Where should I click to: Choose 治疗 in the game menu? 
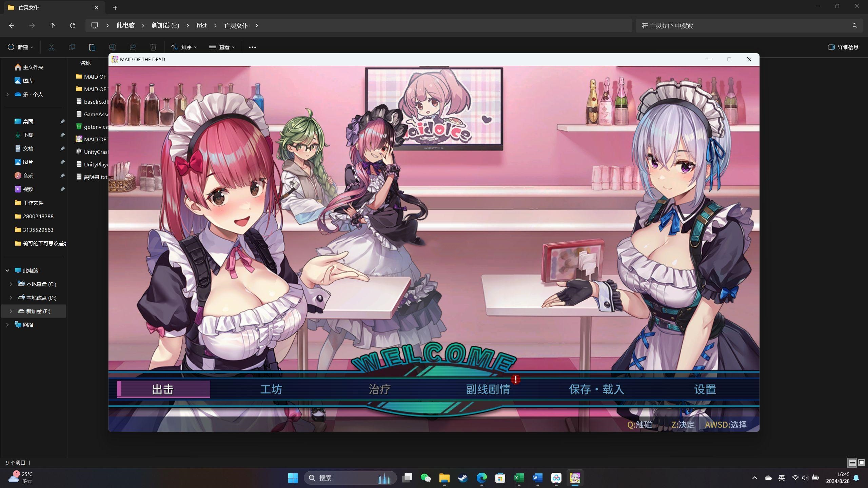379,389
